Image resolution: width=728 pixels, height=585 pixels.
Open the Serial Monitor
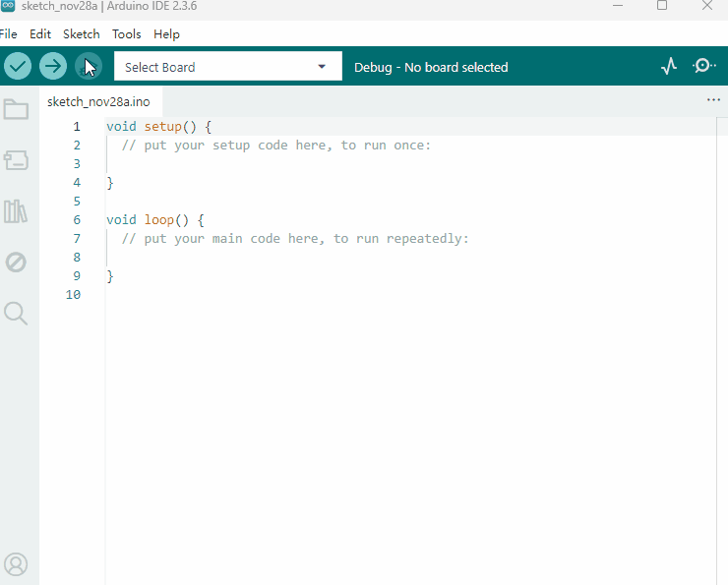tap(703, 66)
